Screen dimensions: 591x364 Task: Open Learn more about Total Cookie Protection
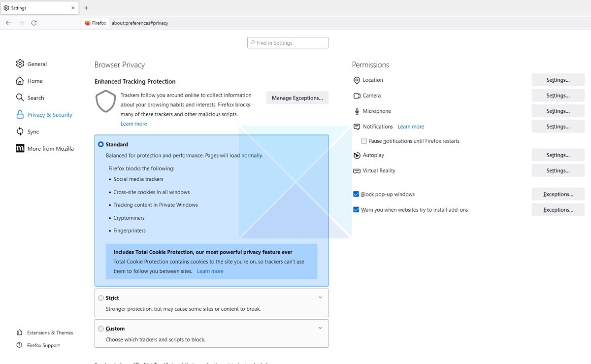coord(210,271)
